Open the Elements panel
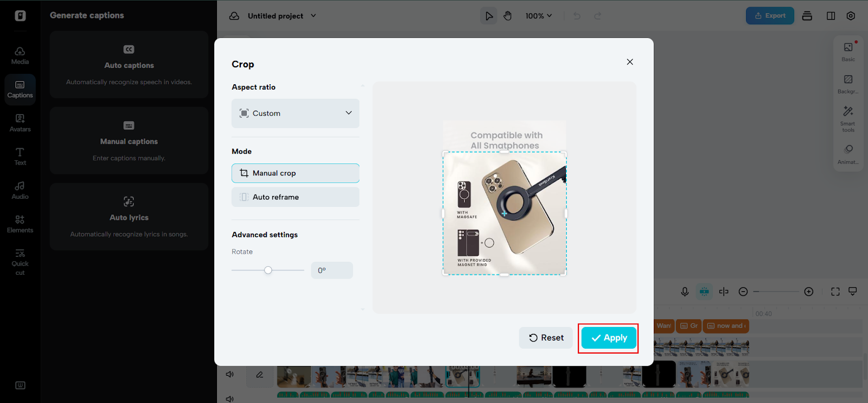Image resolution: width=868 pixels, height=403 pixels. (20, 224)
